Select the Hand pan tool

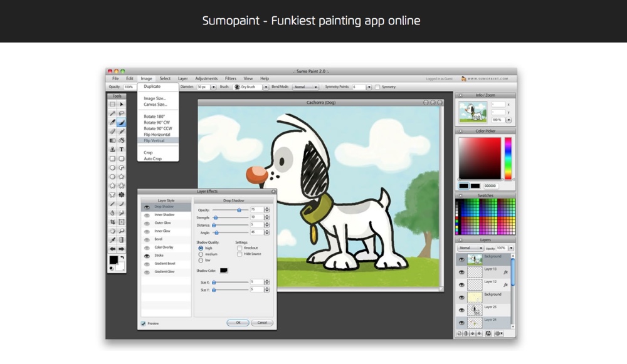tap(112, 231)
